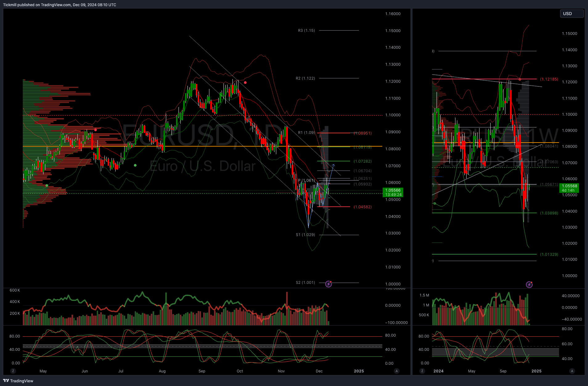The image size is (588, 386).
Task: Select the (1.12185) weekly resistance label
Action: tap(549, 79)
